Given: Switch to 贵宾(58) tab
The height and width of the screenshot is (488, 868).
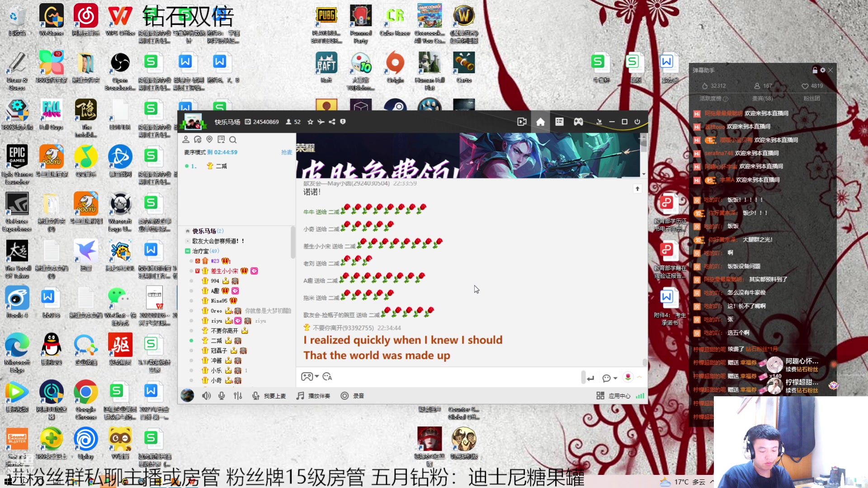Looking at the screenshot, I should 762,99.
